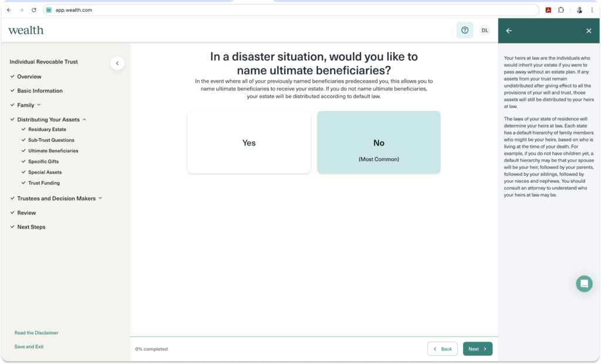Open the chat support bubble

[584, 284]
